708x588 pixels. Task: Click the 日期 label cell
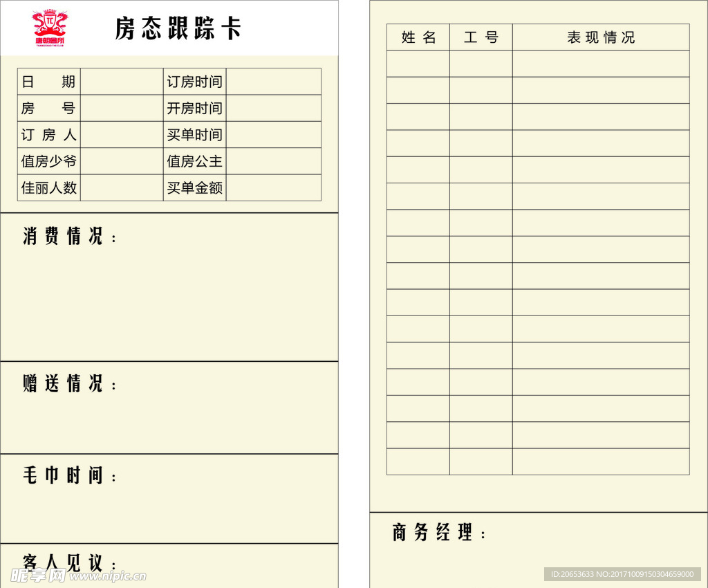(x=48, y=82)
